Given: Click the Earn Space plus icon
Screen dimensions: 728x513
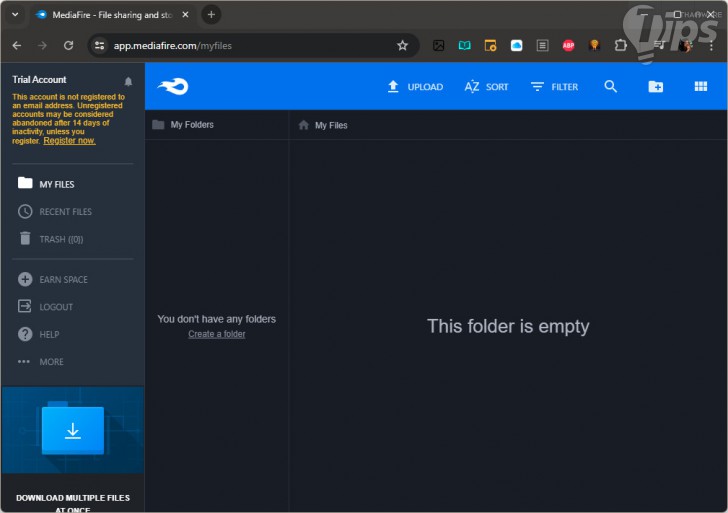Looking at the screenshot, I should pos(25,279).
